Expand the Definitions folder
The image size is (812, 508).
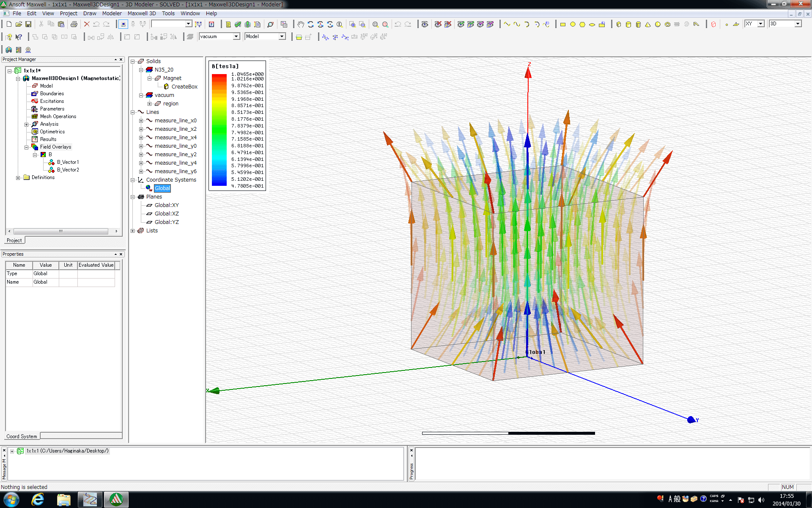point(18,178)
